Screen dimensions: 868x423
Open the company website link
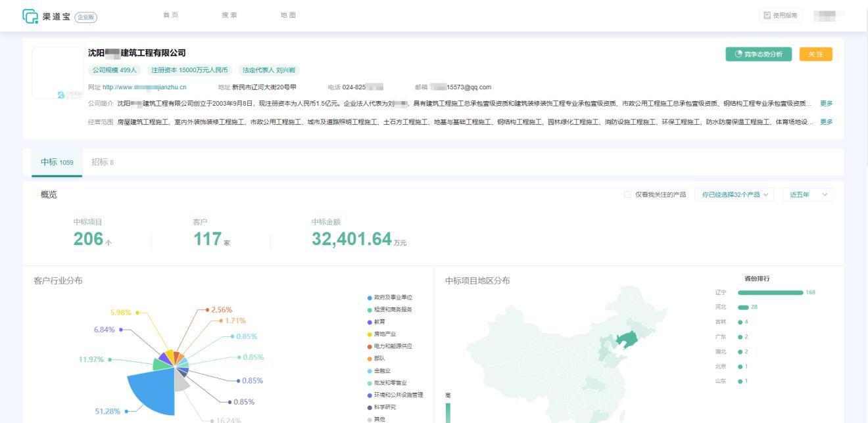[x=144, y=87]
